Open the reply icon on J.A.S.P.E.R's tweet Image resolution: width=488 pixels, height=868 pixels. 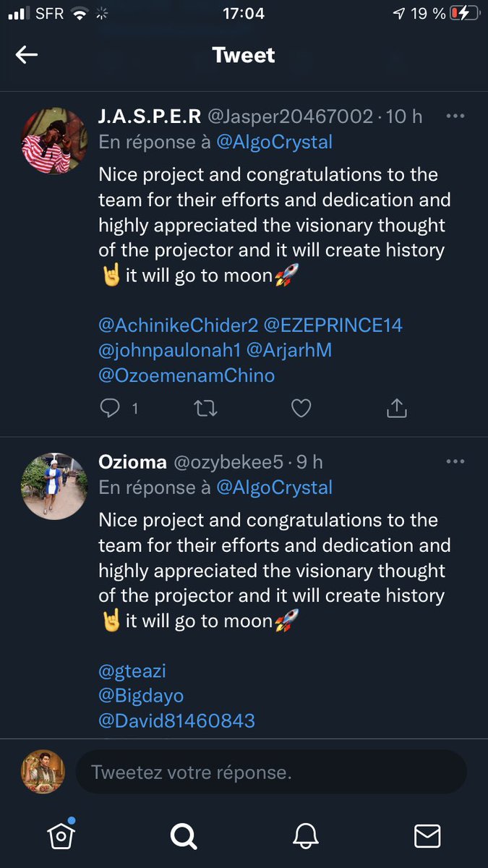pos(110,409)
